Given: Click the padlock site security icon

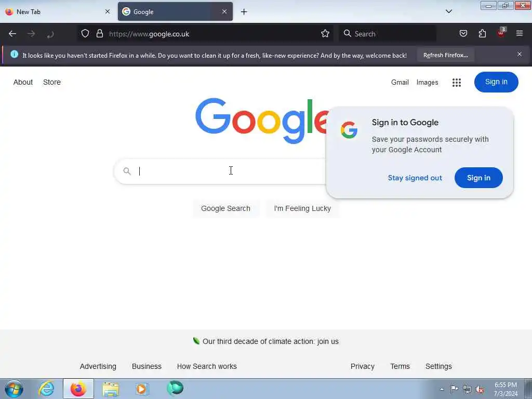Looking at the screenshot, I should 99,34.
